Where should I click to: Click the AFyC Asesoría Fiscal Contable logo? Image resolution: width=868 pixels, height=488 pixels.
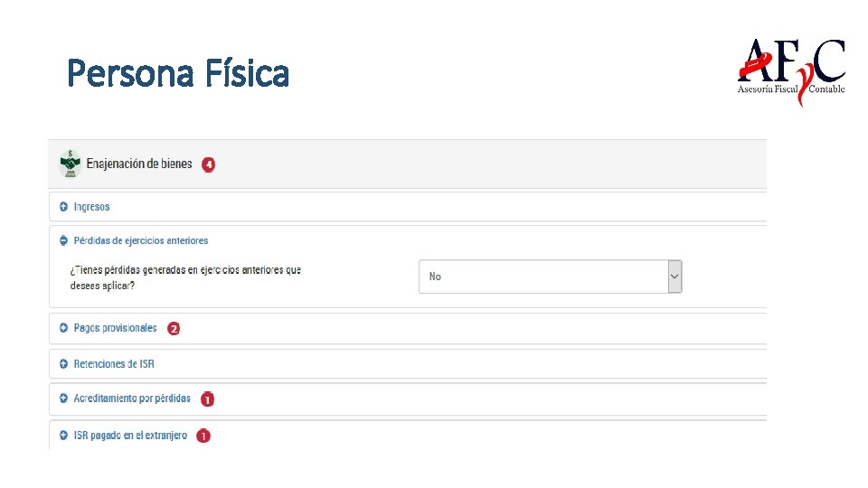coord(790,70)
